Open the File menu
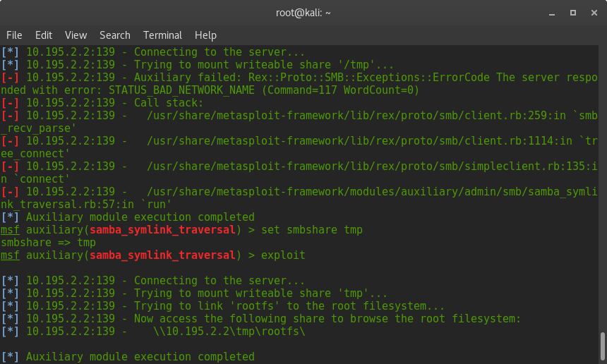 coord(14,35)
